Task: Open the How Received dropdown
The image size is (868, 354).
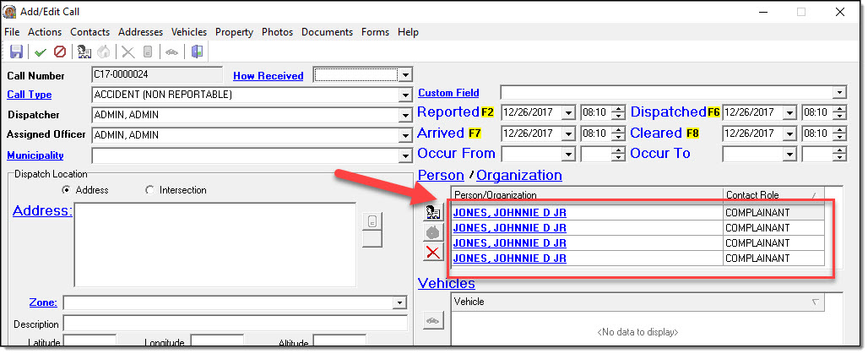Action: coord(405,75)
